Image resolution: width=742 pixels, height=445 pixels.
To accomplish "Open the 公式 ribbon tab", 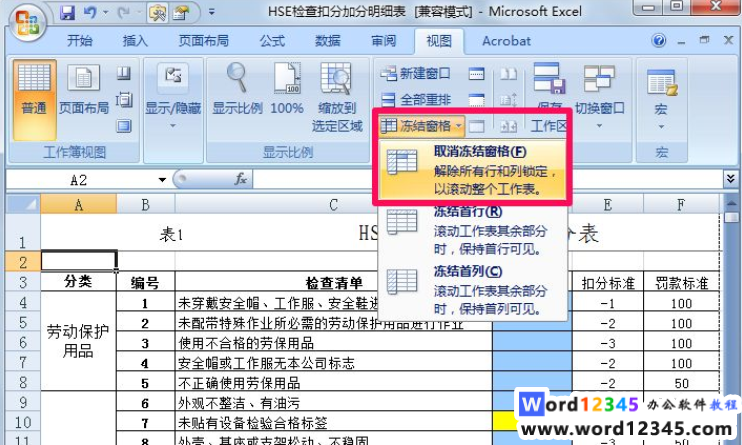I will [272, 41].
